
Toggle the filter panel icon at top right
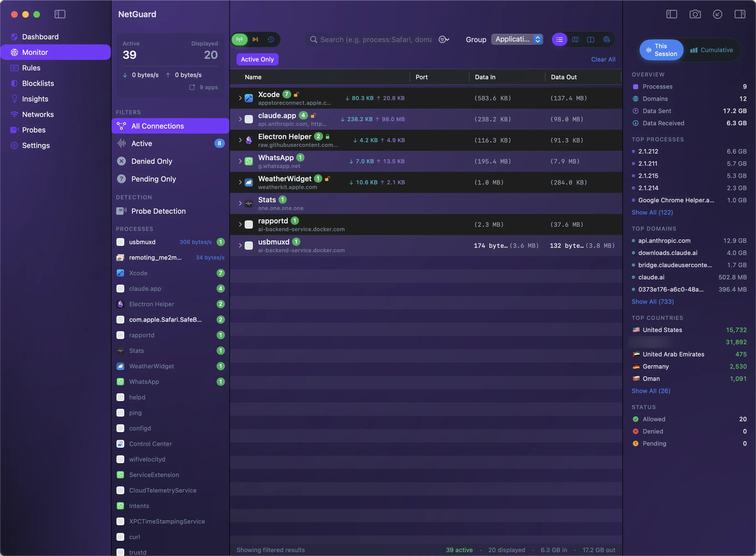point(671,14)
